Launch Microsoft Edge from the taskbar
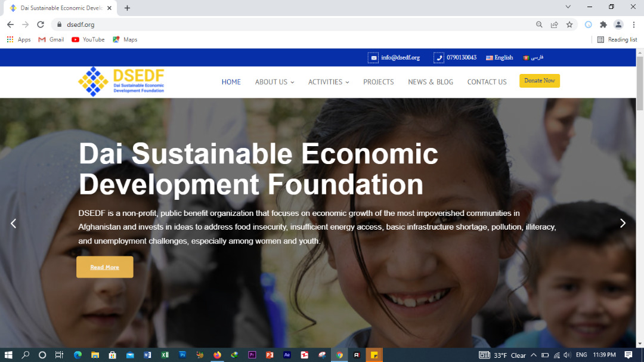 pyautogui.click(x=78, y=355)
